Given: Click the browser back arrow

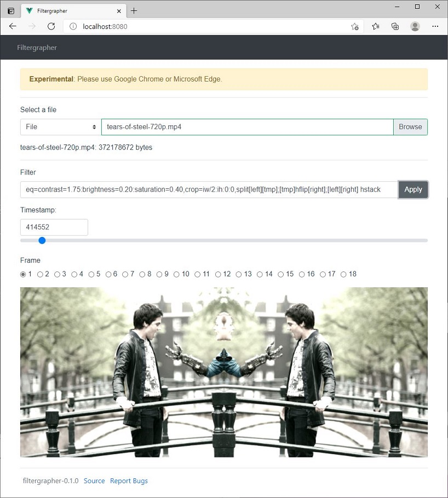Looking at the screenshot, I should 13,26.
